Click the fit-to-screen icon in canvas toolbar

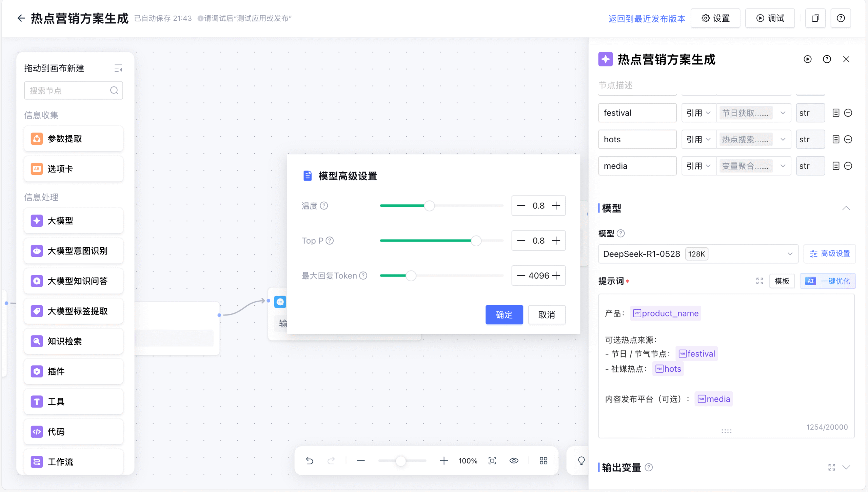tap(492, 460)
